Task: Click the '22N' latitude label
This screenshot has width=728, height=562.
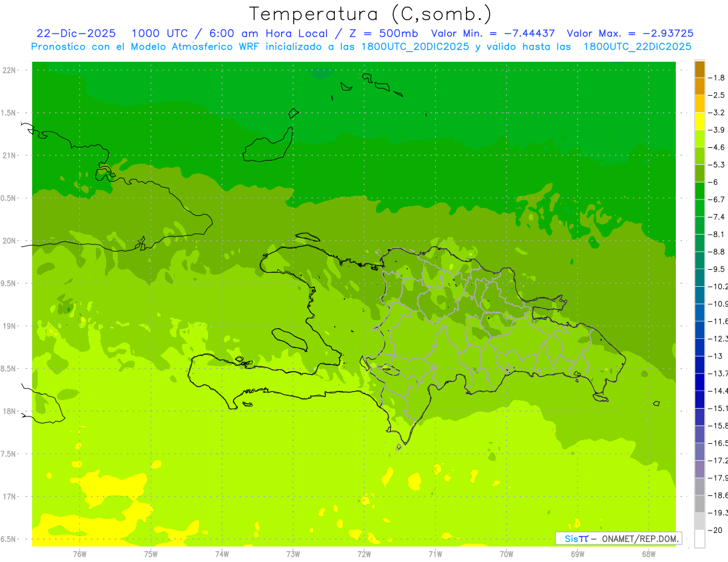Action: click(x=10, y=70)
